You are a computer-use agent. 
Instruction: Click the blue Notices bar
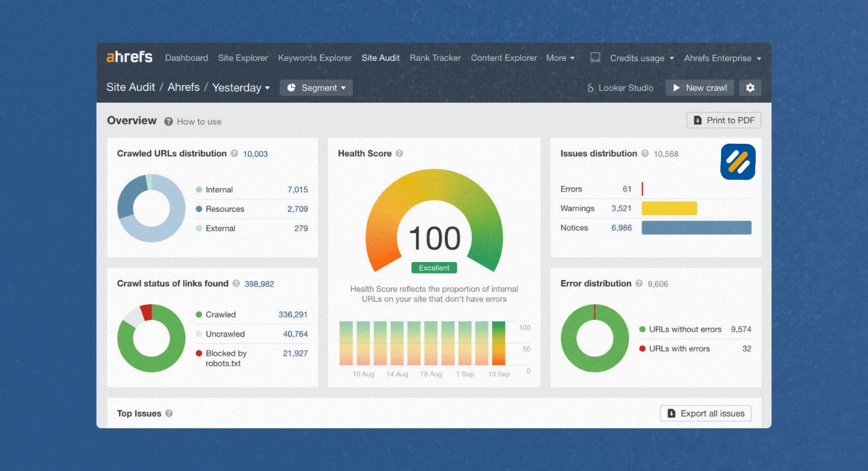coord(697,227)
